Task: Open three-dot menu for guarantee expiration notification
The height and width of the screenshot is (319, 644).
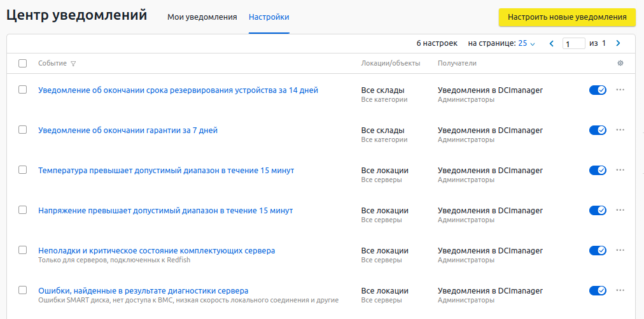Action: [x=620, y=130]
